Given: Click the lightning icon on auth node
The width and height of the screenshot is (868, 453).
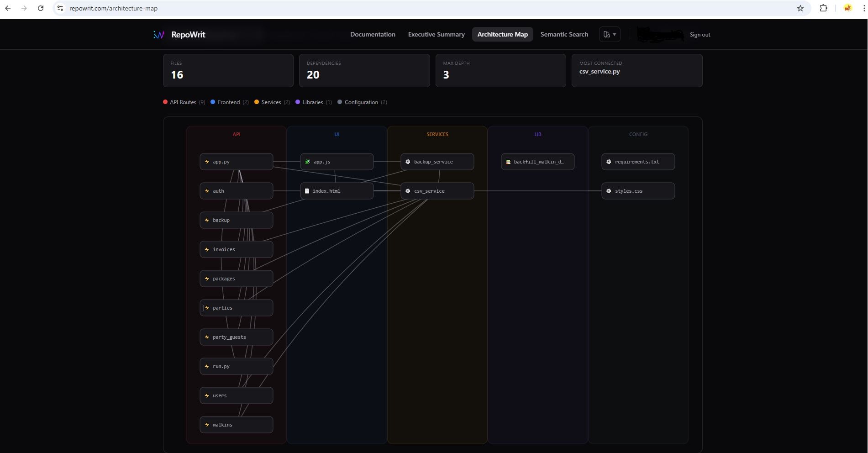Looking at the screenshot, I should pyautogui.click(x=207, y=191).
